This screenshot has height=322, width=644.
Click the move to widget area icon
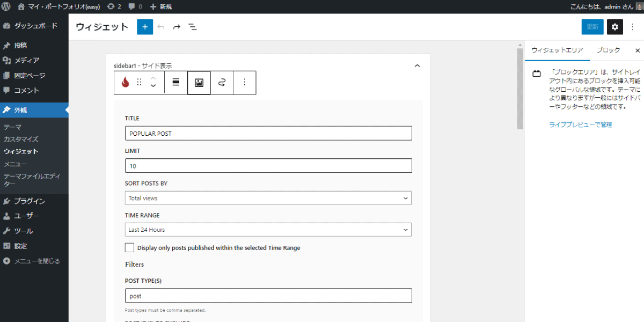(x=222, y=83)
